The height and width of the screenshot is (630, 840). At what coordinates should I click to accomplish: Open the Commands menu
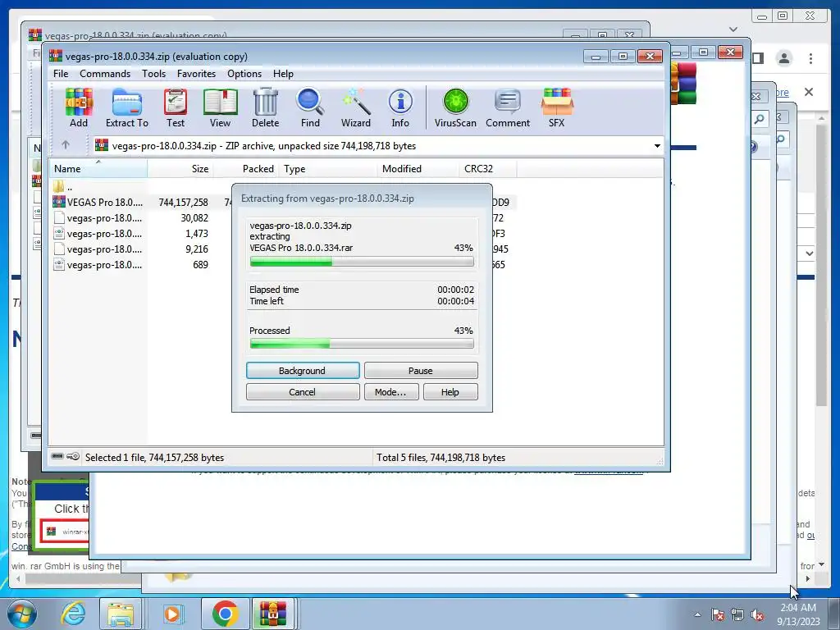(x=105, y=73)
